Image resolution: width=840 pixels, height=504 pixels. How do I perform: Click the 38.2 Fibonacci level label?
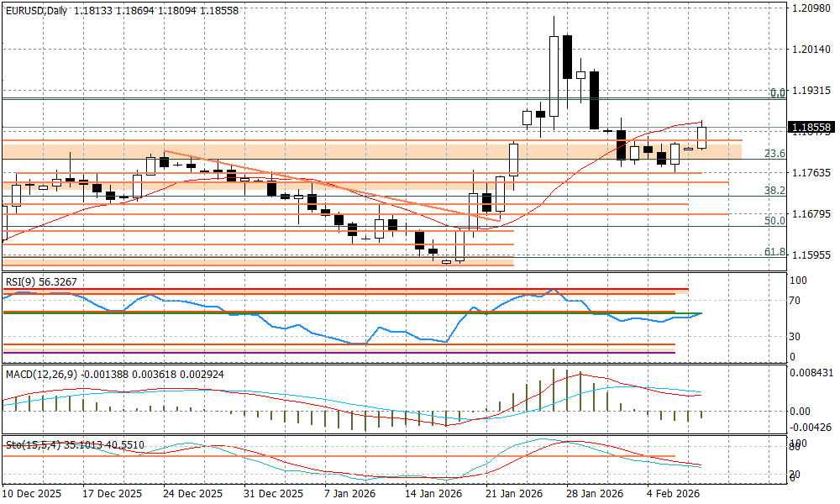(x=774, y=191)
